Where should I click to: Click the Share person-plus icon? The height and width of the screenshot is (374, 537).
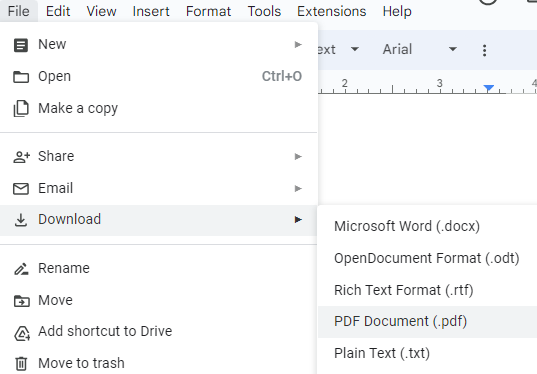22,157
